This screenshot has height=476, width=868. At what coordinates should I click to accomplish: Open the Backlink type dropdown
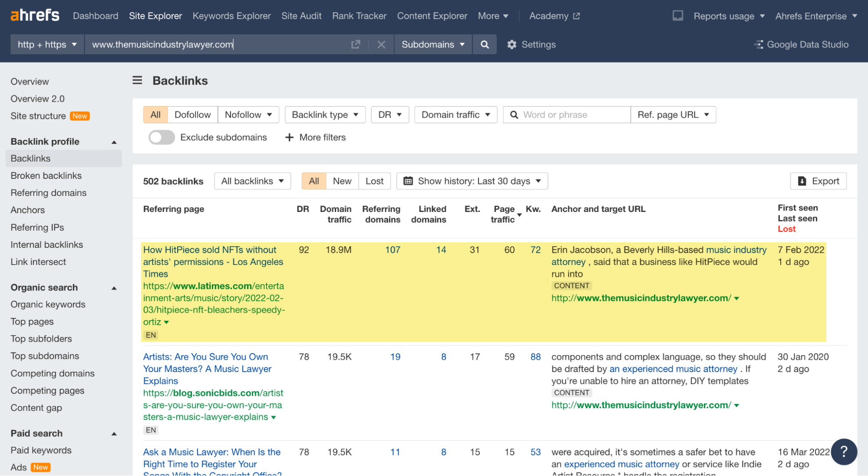tap(325, 115)
